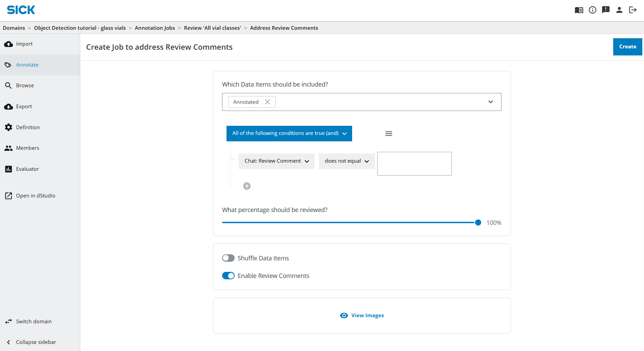Click the condition value input field
Image resolution: width=644 pixels, height=351 pixels.
pyautogui.click(x=414, y=164)
